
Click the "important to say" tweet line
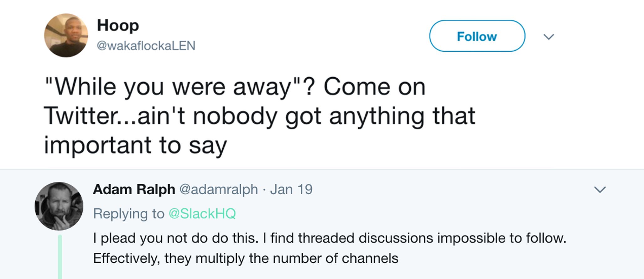click(135, 145)
